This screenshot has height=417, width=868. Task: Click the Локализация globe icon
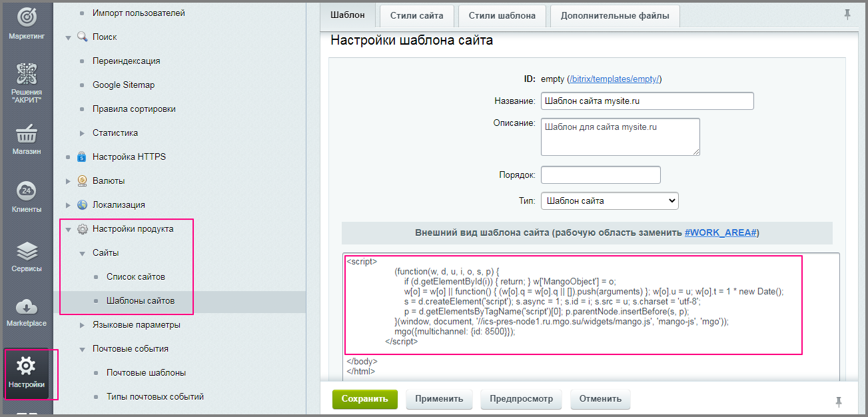tap(82, 205)
